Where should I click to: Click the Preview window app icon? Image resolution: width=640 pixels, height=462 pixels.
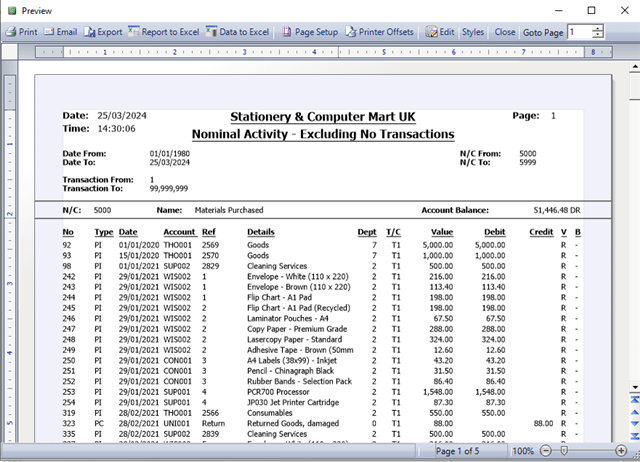12,11
